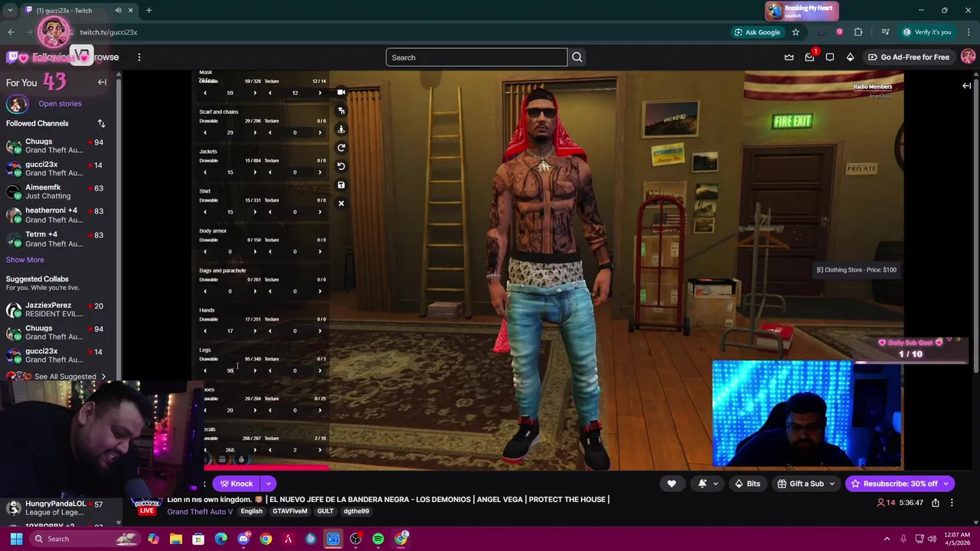Click the heart follow icon
980x551 pixels.
[x=671, y=484]
